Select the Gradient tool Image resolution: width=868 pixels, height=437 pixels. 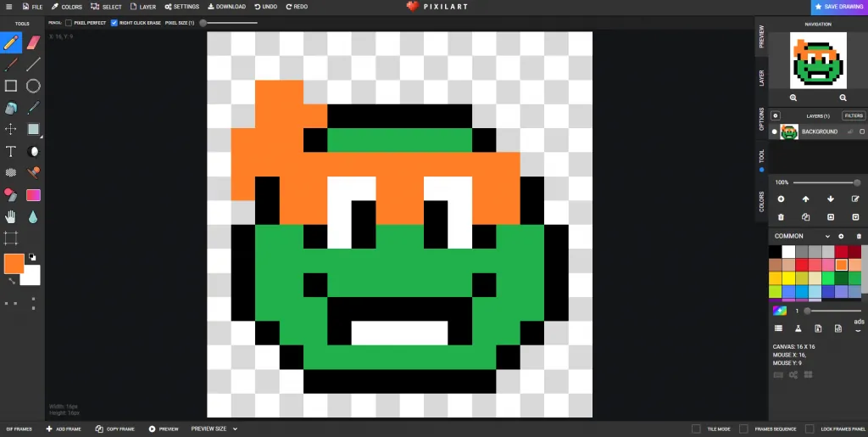34,195
